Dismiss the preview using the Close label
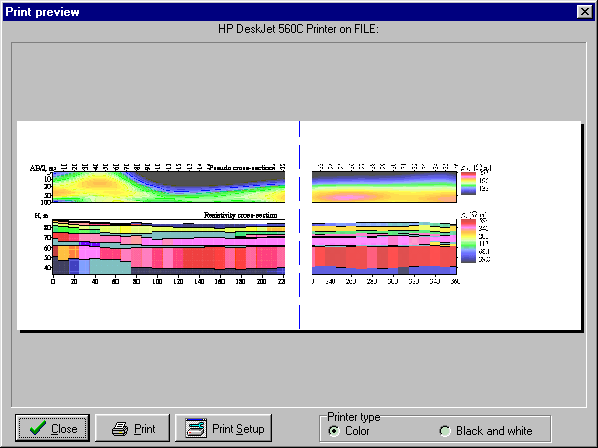Viewport: 598px width, 448px height. point(64,429)
